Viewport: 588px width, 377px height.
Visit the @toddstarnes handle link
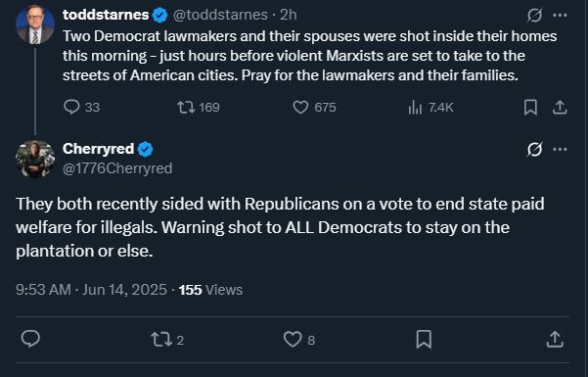point(220,15)
